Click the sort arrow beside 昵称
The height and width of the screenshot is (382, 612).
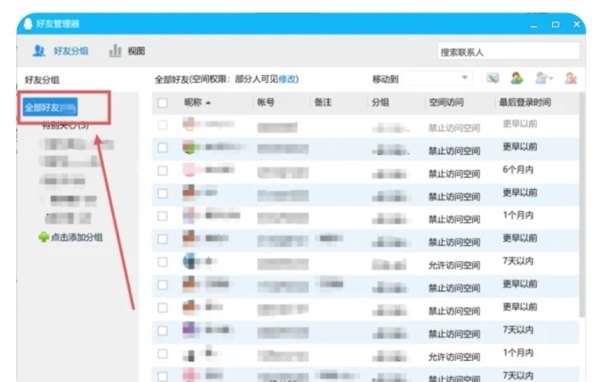[x=208, y=103]
